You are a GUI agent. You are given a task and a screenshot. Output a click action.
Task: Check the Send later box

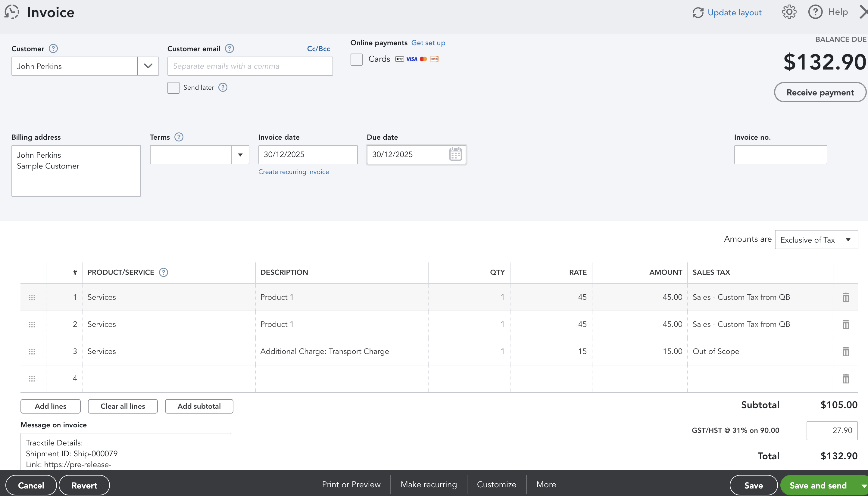coord(173,88)
